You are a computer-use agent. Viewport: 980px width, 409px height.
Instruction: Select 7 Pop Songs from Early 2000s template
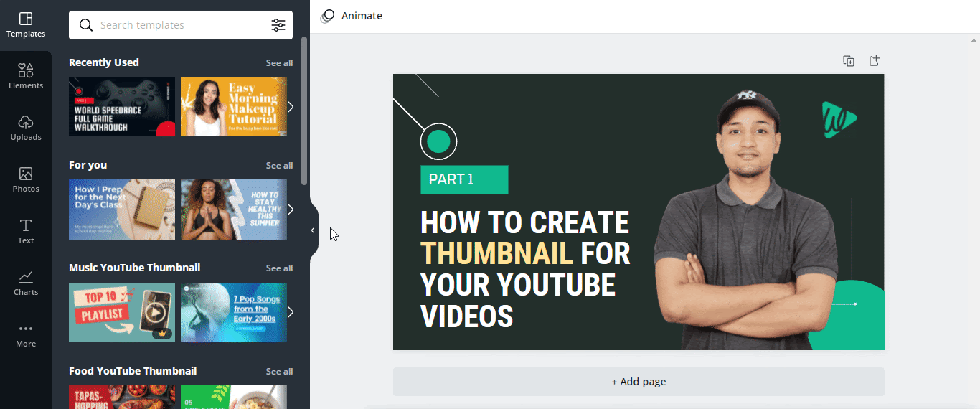pyautogui.click(x=234, y=312)
